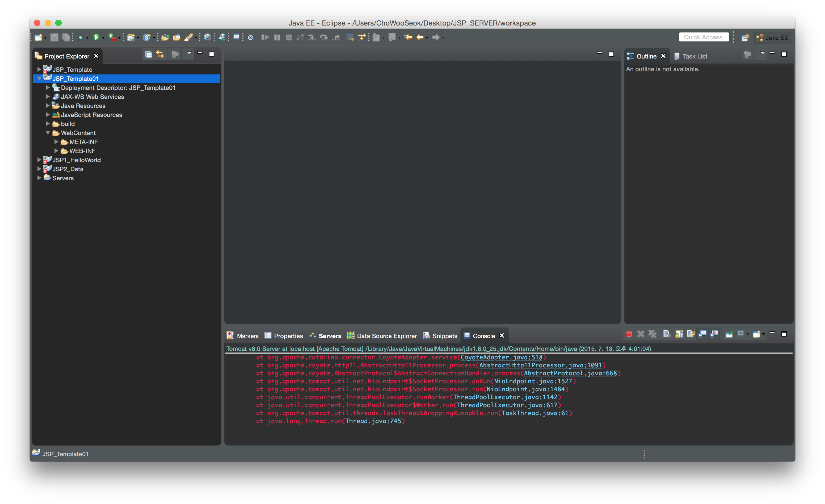This screenshot has height=504, width=825.
Task: Expand the JSP_Template project node
Action: (39, 69)
